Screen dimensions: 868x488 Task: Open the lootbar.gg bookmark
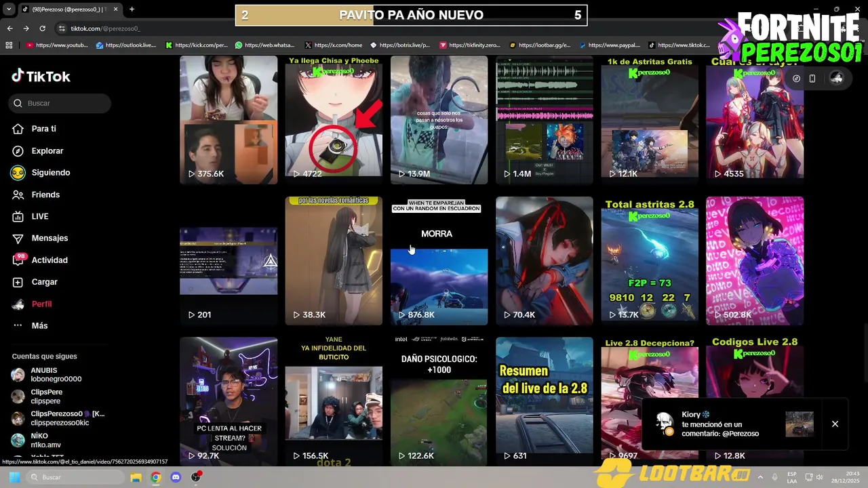click(x=540, y=45)
